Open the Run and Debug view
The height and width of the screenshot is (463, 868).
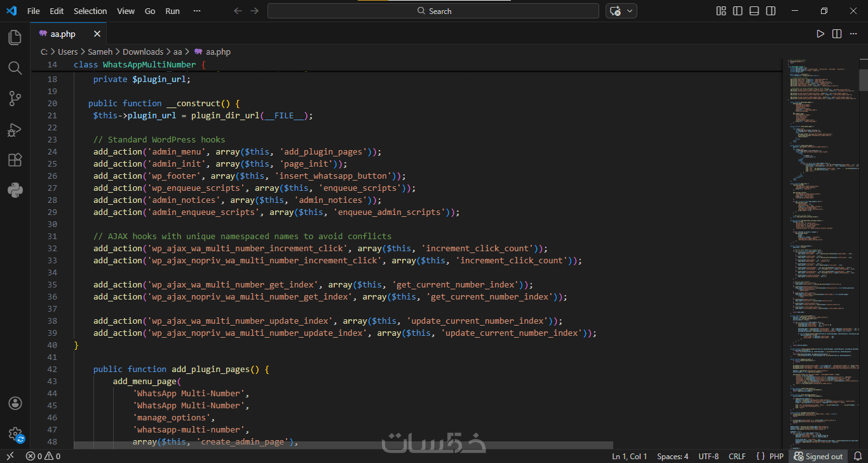pyautogui.click(x=15, y=130)
